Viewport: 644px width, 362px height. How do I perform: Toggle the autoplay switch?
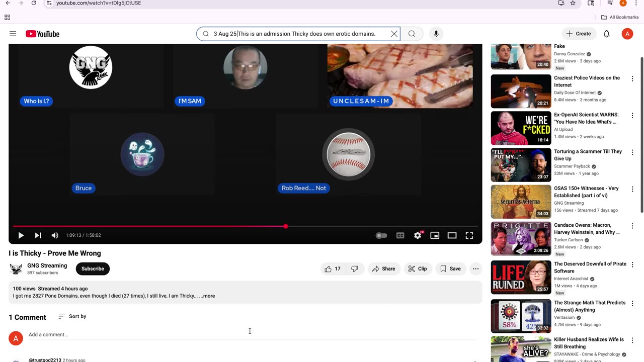381,235
